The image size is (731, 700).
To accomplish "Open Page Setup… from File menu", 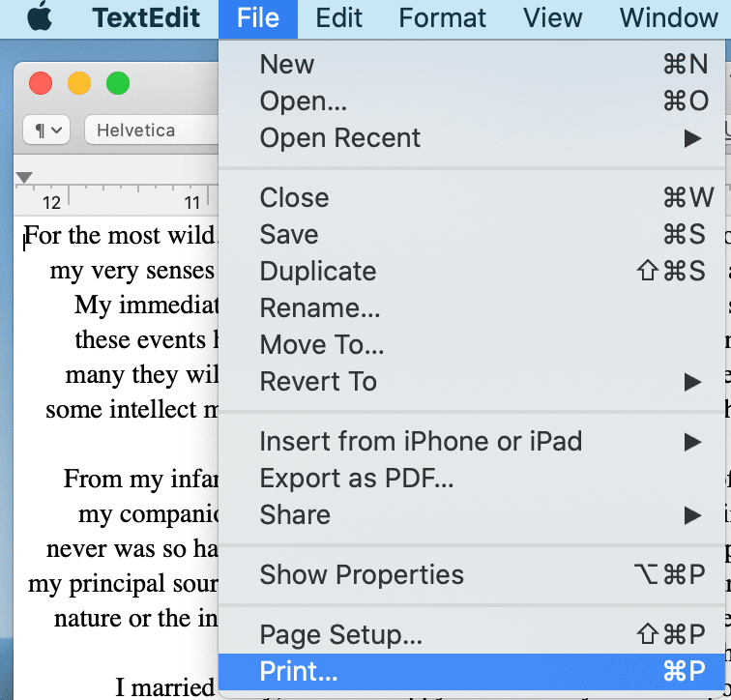I will [x=471, y=635].
